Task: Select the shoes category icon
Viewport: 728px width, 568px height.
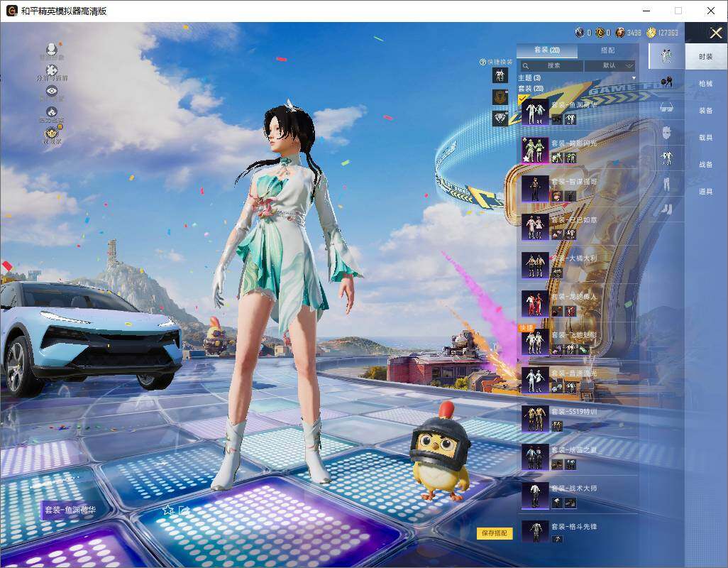Action: (667, 209)
